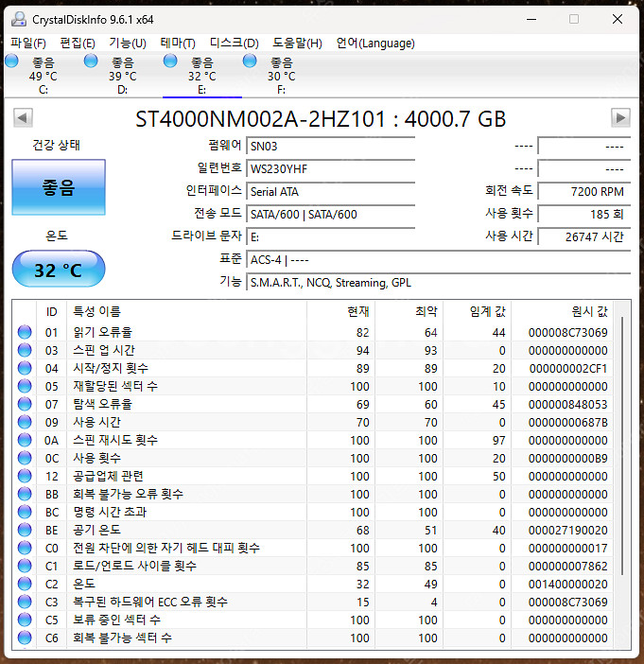644x664 pixels.
Task: Click the 원시 값 column header
Action: (x=563, y=312)
